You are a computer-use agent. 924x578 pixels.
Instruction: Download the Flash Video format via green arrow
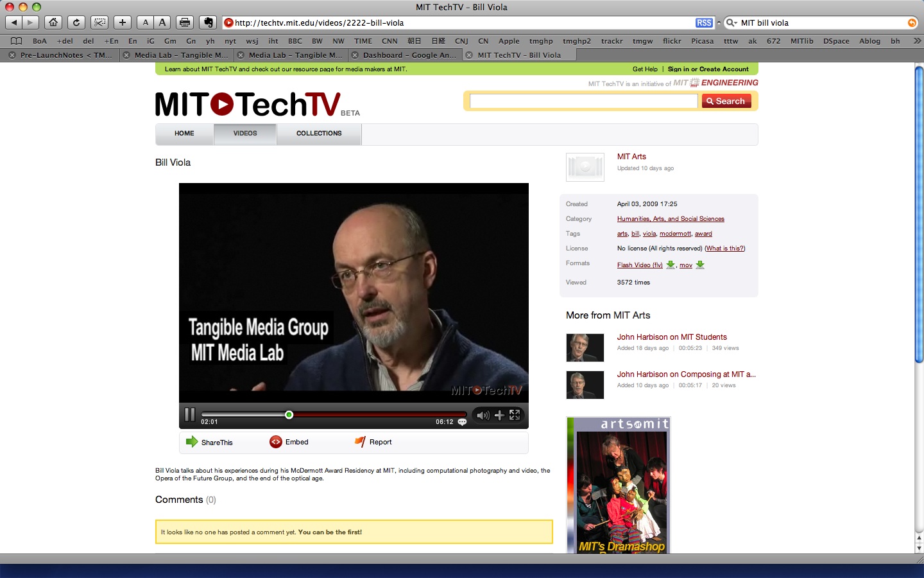[671, 265]
